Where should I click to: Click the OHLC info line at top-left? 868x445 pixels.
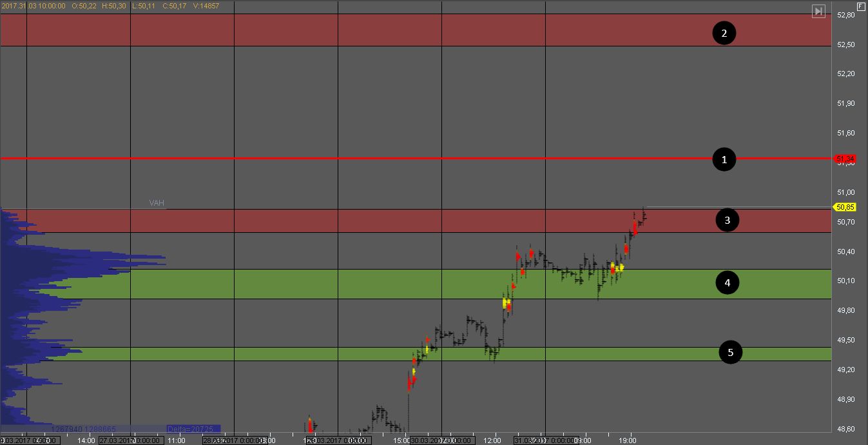110,6
